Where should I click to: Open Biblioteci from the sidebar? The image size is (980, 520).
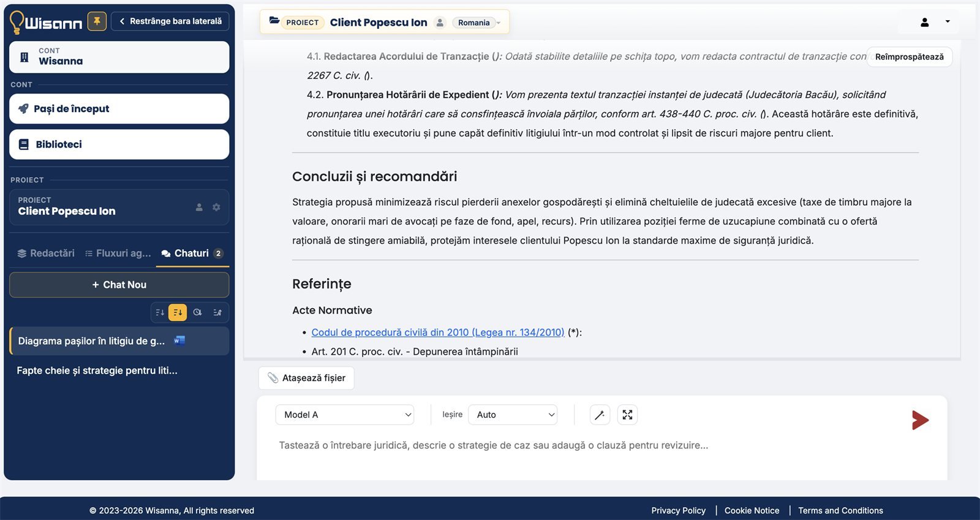(x=119, y=145)
